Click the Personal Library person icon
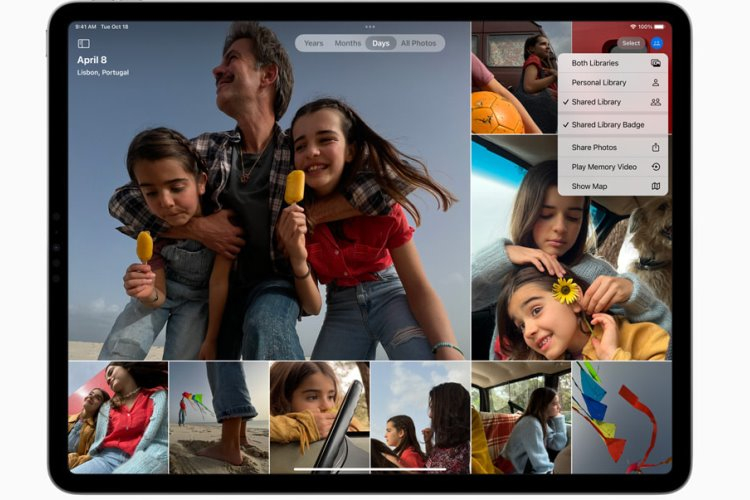Screen dimensions: 750x500 click(655, 83)
